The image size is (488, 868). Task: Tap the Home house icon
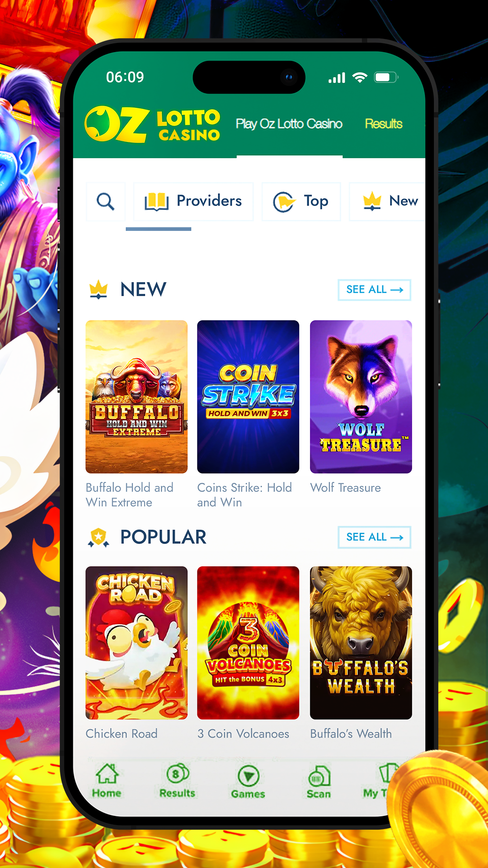point(107,774)
